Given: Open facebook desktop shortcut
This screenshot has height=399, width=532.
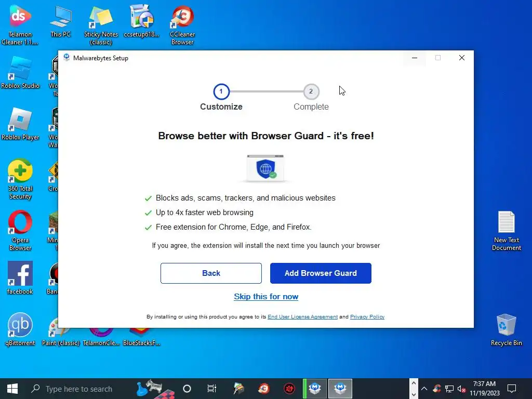Looking at the screenshot, I should click(20, 278).
